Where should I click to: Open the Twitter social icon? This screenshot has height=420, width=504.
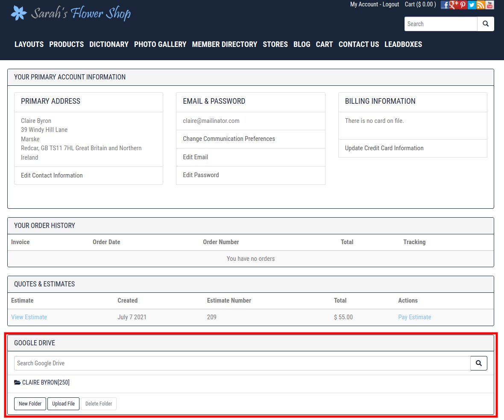(x=472, y=5)
